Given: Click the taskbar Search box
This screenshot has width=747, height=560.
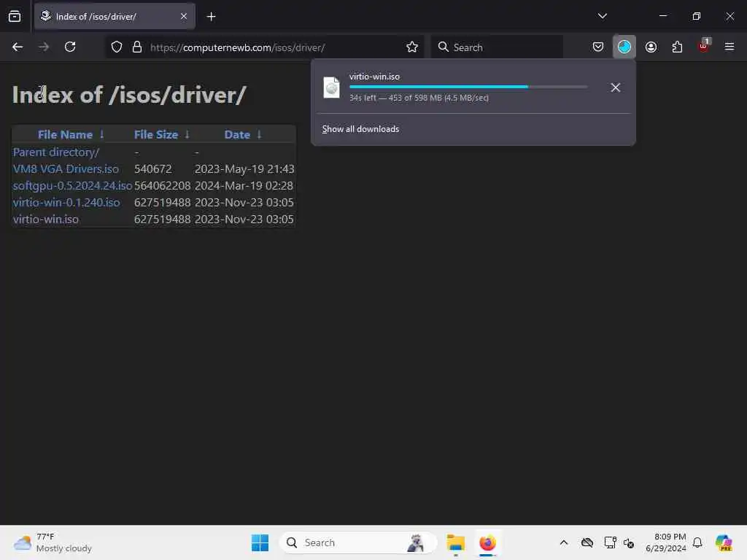Looking at the screenshot, I should pyautogui.click(x=357, y=542).
